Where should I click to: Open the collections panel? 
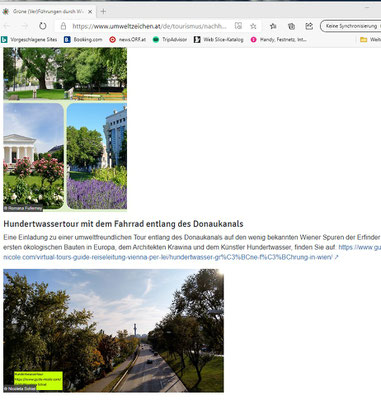click(x=291, y=26)
